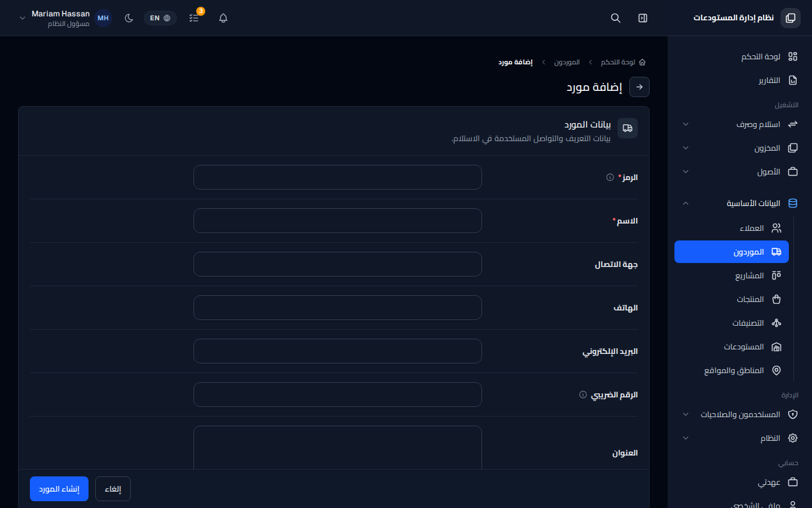Screen dimensions: 812x508
Task: Click the gear icon for النظام
Action: [793, 438]
